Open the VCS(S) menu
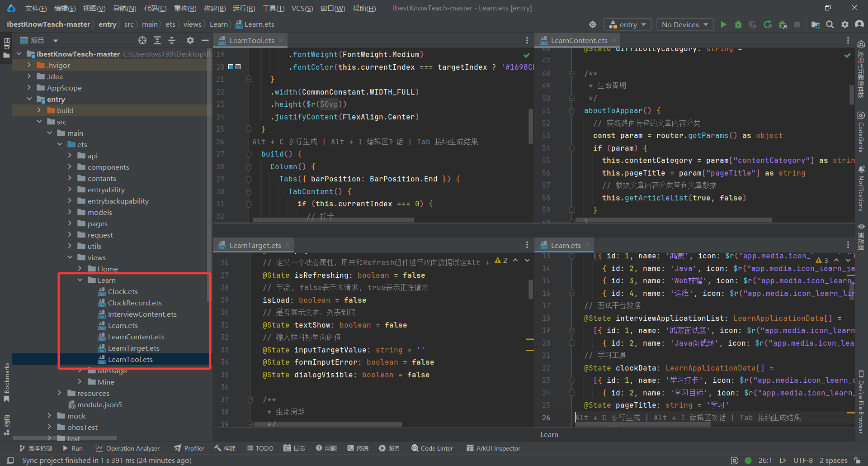This screenshot has height=466, width=868. coord(302,8)
